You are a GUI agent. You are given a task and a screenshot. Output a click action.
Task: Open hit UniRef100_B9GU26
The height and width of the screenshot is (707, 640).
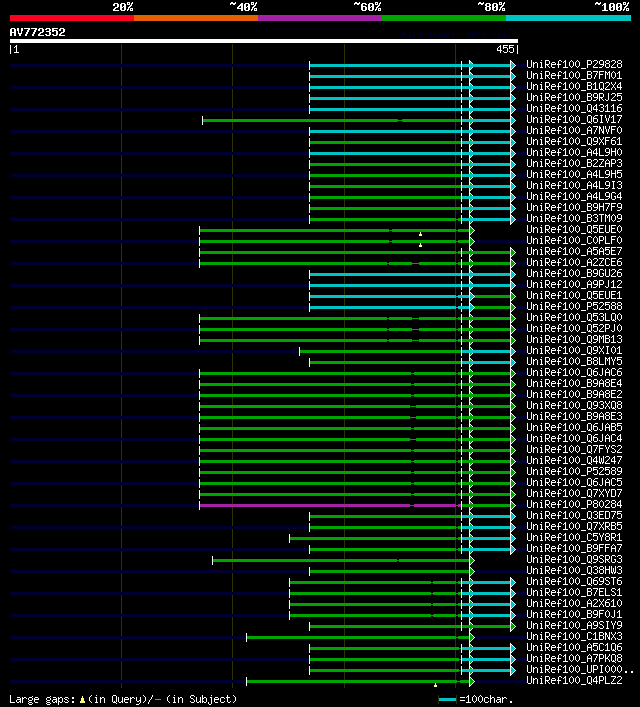pos(574,273)
